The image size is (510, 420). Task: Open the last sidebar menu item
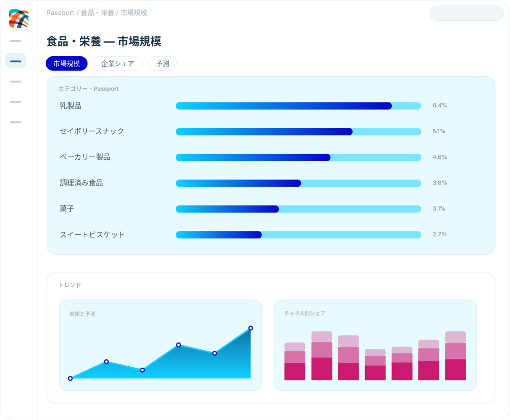click(x=15, y=122)
